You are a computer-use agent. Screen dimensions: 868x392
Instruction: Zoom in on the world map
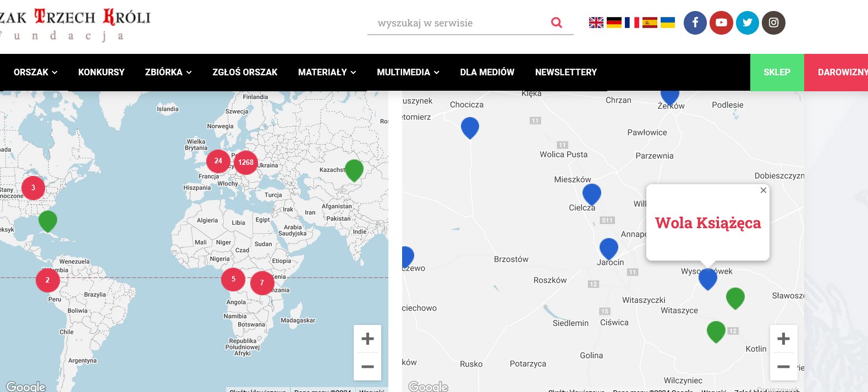(367, 339)
